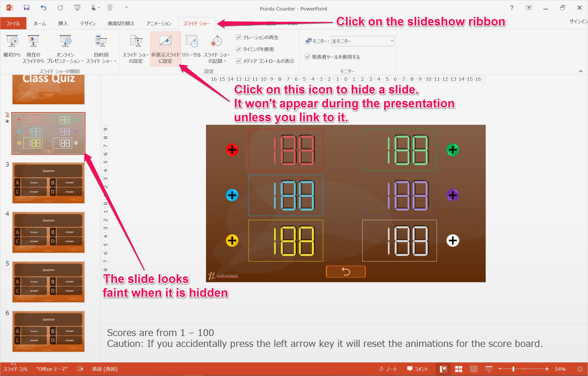Switch to Slide Sorter view in status bar
The height and width of the screenshot is (376, 588).
click(459, 369)
